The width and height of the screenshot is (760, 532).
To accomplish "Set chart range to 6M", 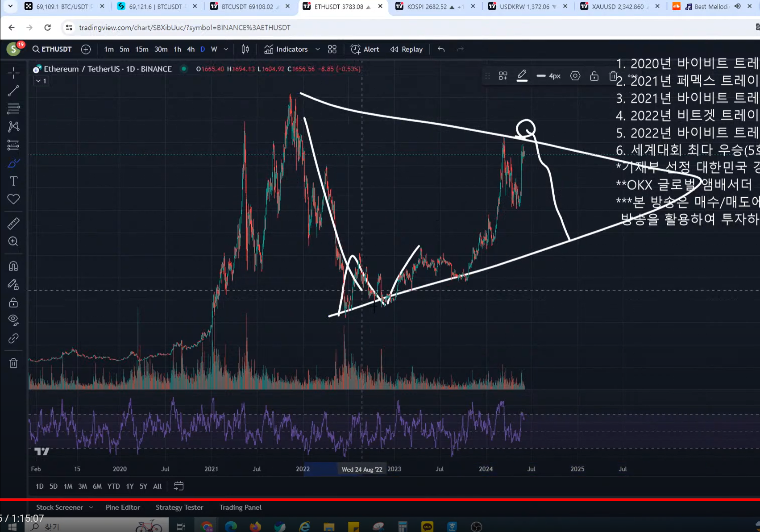I will pos(97,486).
